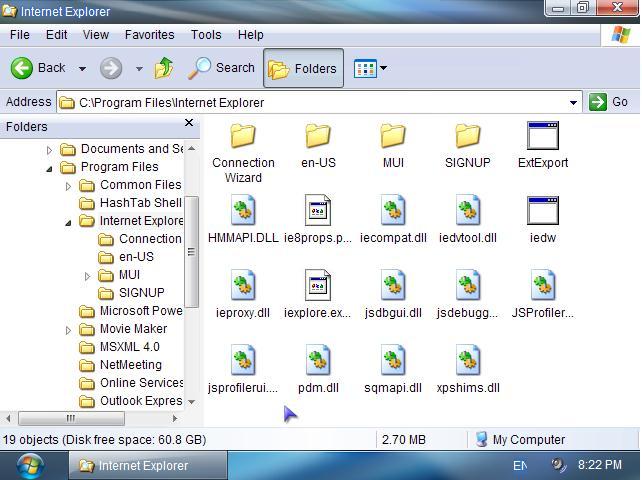Select the JSProfiler... file icon
The height and width of the screenshot is (480, 642).
(x=543, y=285)
